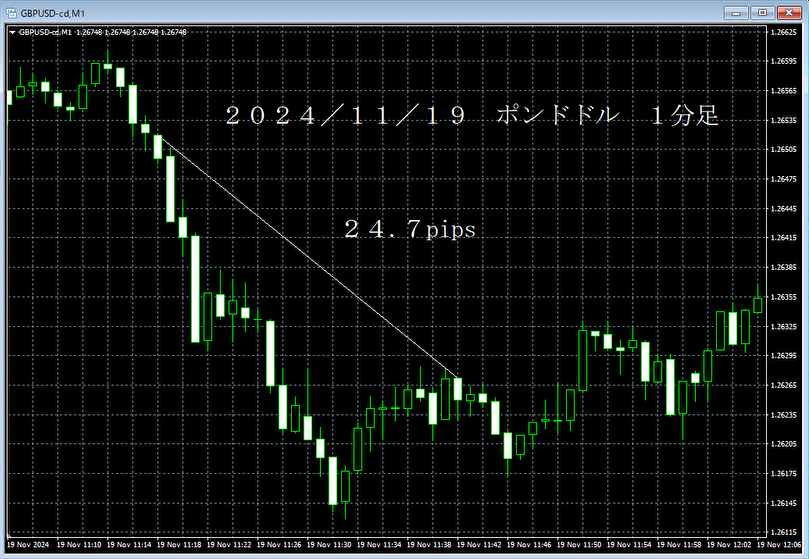Click the 1.26415 price label
This screenshot has height=559, width=809.
(x=783, y=238)
